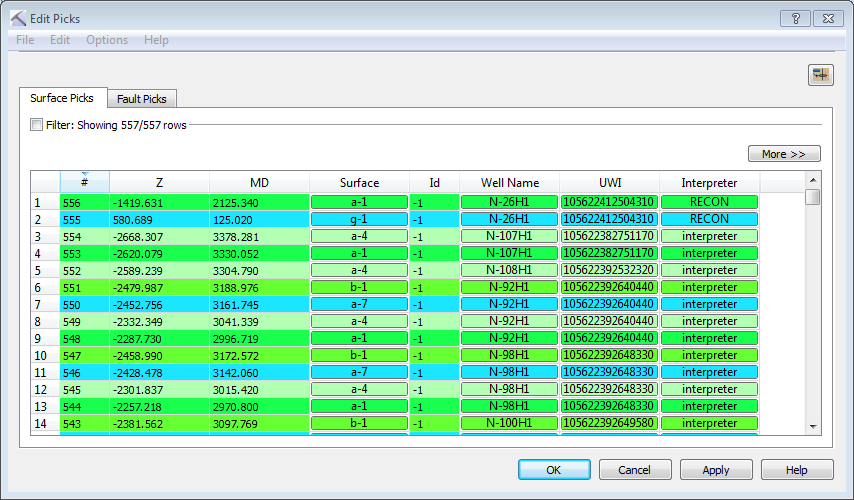Click the vertical scrollbar thumb of the table
Screen dimensions: 854x500
coord(813,198)
